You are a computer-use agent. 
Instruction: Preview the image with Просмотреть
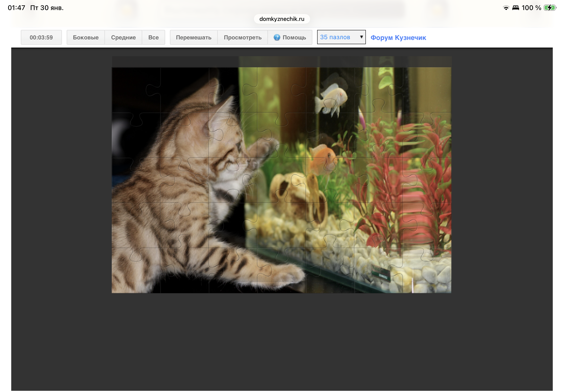(242, 37)
